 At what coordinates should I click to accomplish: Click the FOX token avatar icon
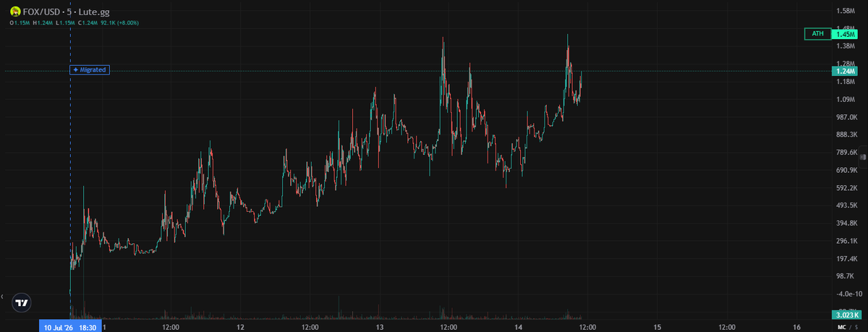click(14, 12)
